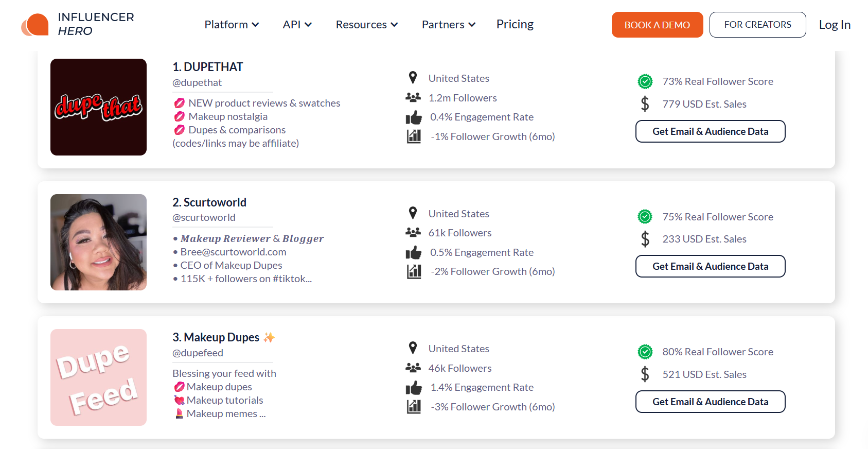Click dollar icon beside 233 USD Est. Sales
Screen dimensions: 868x449
[645, 239]
